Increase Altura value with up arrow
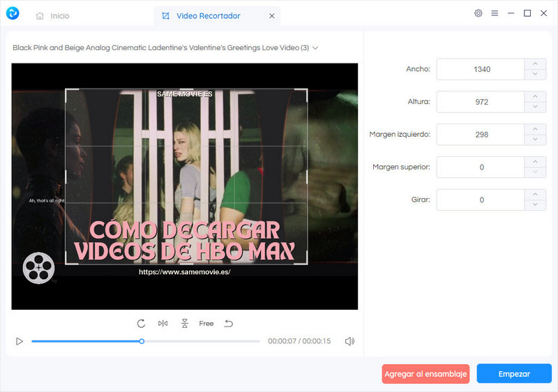The width and height of the screenshot is (558, 392). click(x=535, y=97)
